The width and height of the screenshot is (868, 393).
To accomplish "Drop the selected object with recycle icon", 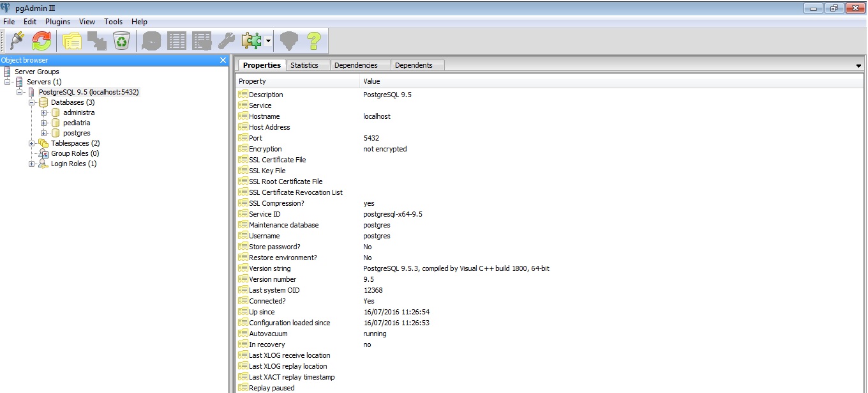I will [121, 41].
